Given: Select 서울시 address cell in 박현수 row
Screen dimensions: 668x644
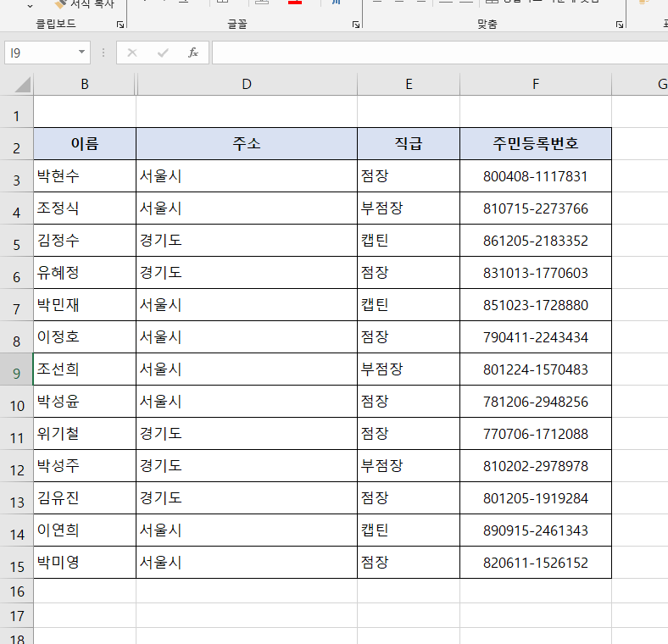Looking at the screenshot, I should [x=247, y=176].
